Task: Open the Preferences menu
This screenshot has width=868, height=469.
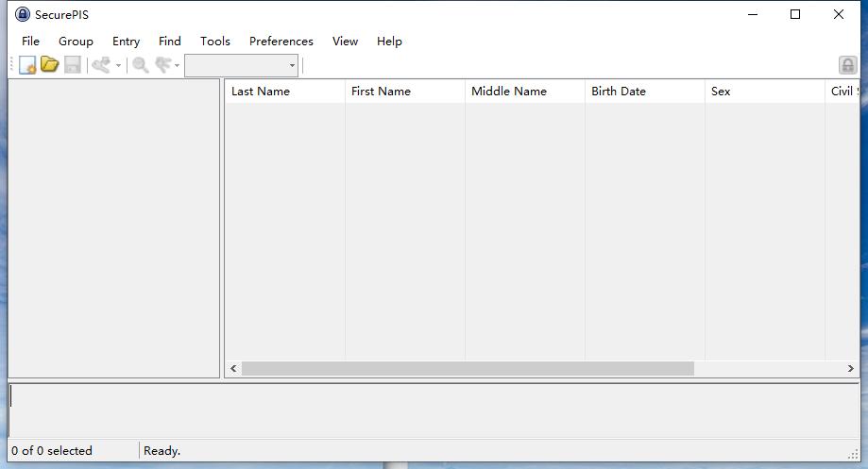Action: (x=281, y=42)
